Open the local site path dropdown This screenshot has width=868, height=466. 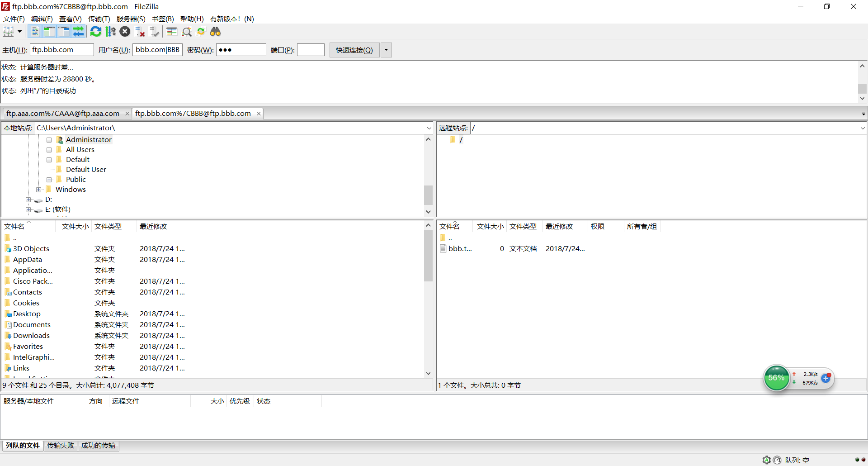[x=429, y=128]
